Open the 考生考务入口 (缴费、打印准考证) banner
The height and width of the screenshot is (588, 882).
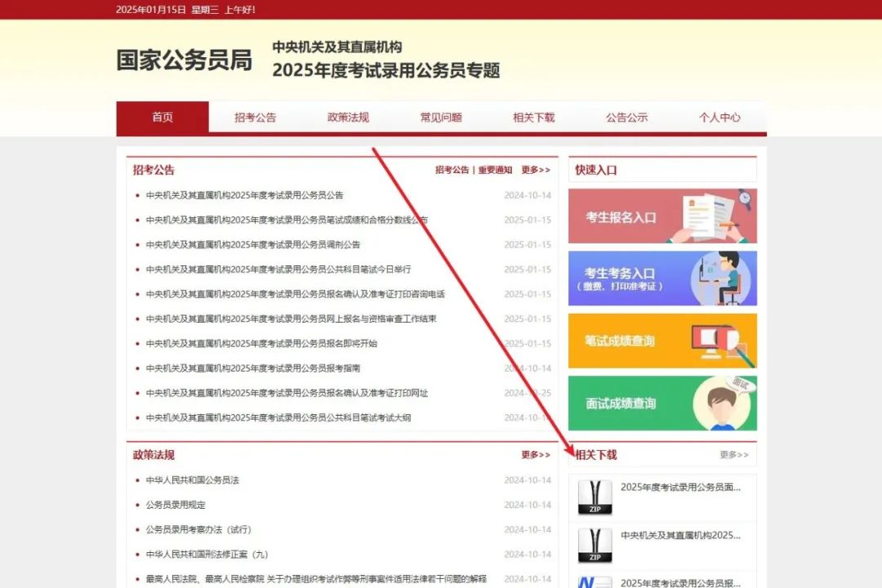pos(662,278)
